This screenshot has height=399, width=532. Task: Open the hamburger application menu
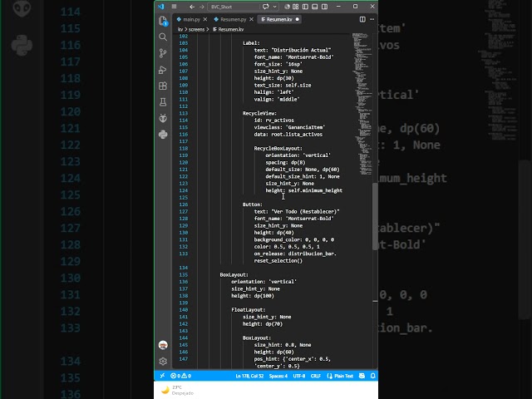[174, 7]
